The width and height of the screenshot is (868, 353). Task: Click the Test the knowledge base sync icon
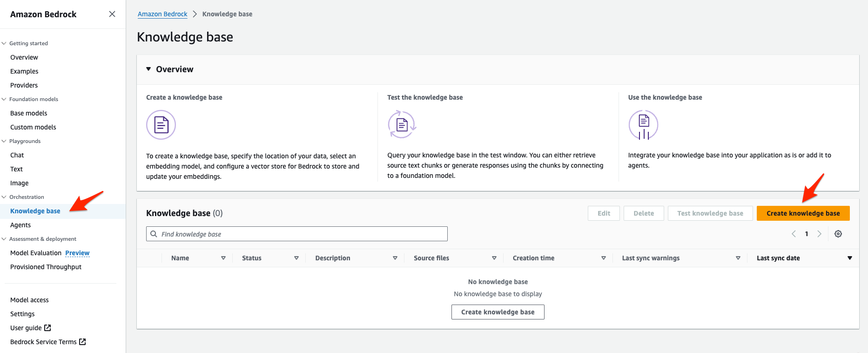[402, 124]
